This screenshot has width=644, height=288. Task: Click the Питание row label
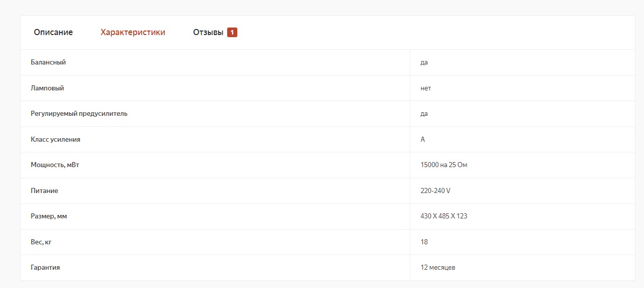45,191
